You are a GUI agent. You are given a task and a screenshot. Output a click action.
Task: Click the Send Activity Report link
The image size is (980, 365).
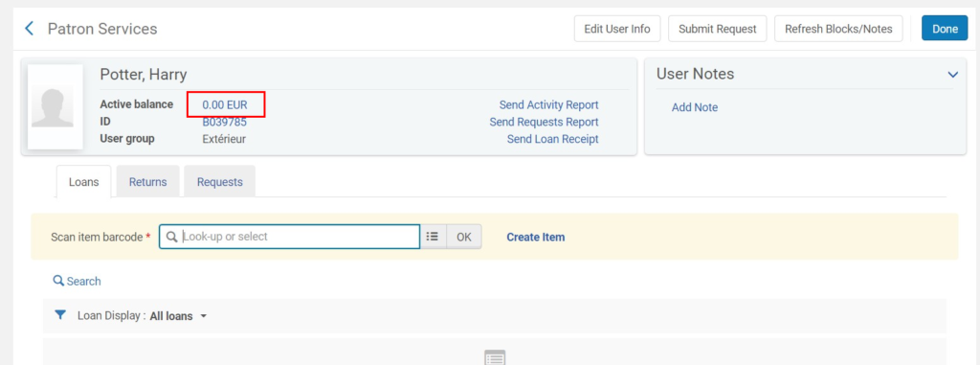coord(548,104)
